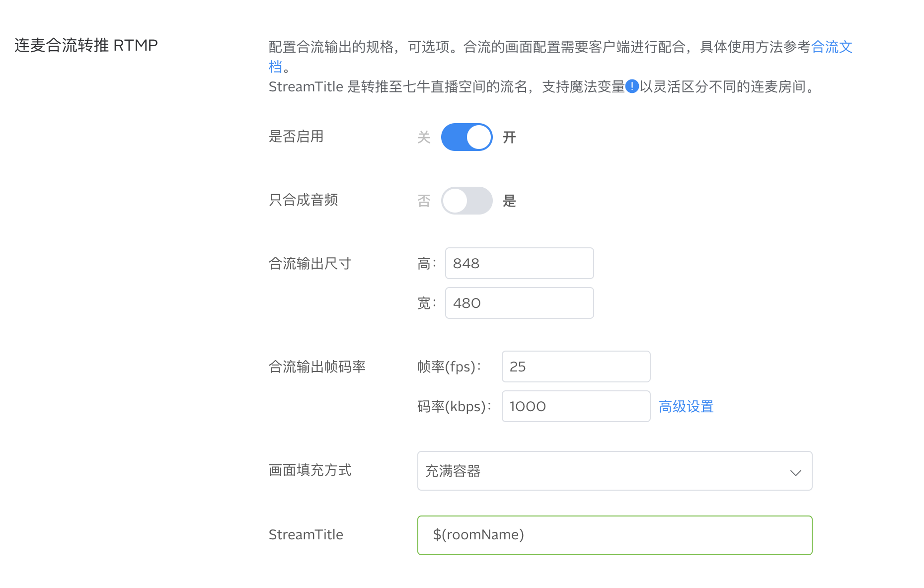Open the 合流文档 documentation link

[832, 47]
